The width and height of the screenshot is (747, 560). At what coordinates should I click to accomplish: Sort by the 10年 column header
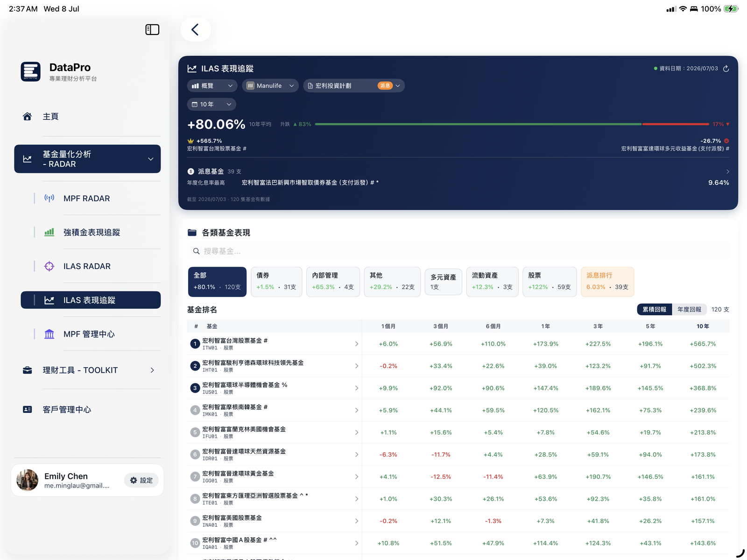coord(703,326)
